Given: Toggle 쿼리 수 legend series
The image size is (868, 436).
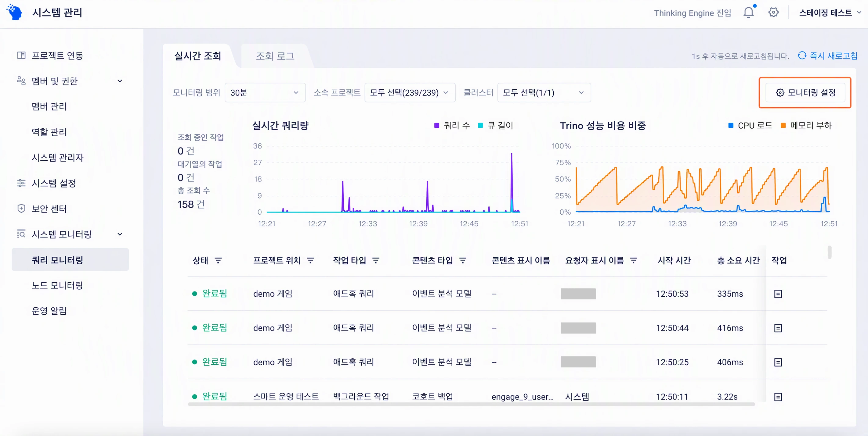Looking at the screenshot, I should coord(452,126).
